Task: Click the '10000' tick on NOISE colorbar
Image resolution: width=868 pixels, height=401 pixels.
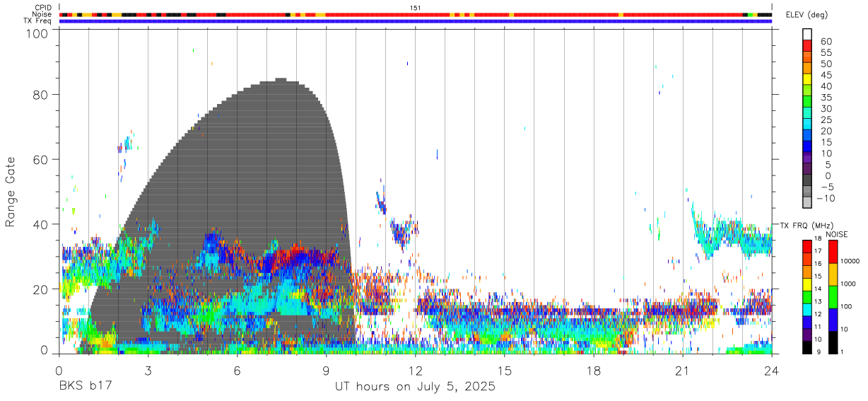Action: [851, 262]
